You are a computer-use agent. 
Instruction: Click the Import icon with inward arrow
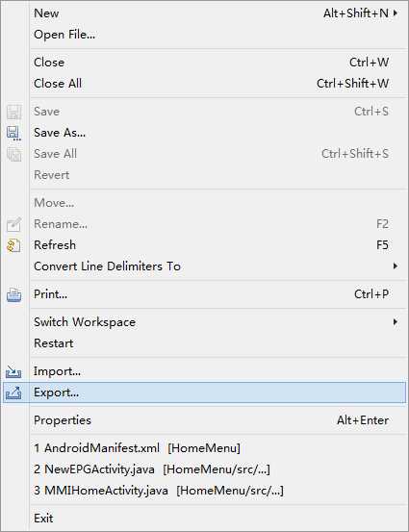13,371
